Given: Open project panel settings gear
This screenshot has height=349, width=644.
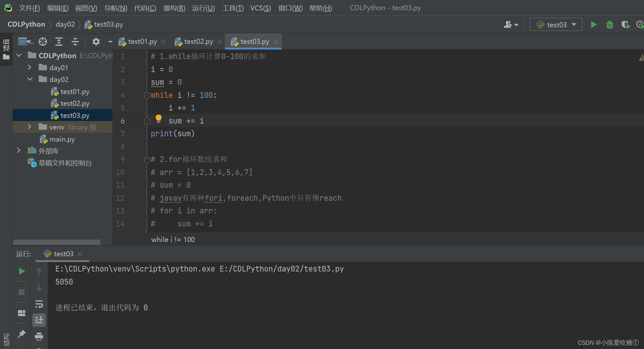Looking at the screenshot, I should click(x=96, y=42).
